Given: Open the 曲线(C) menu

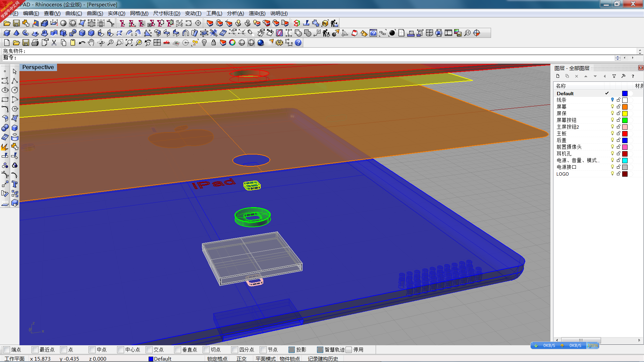Looking at the screenshot, I should tap(73, 13).
